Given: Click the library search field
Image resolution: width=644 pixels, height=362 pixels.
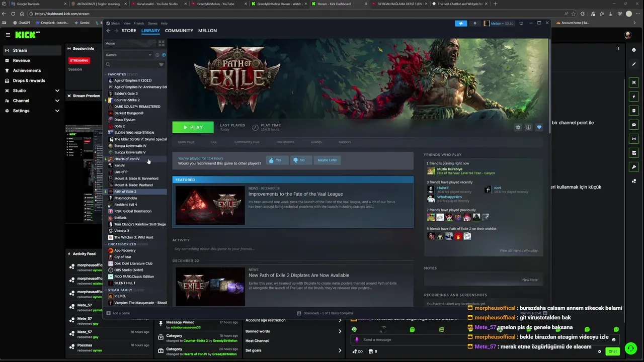Looking at the screenshot, I should 131,64.
